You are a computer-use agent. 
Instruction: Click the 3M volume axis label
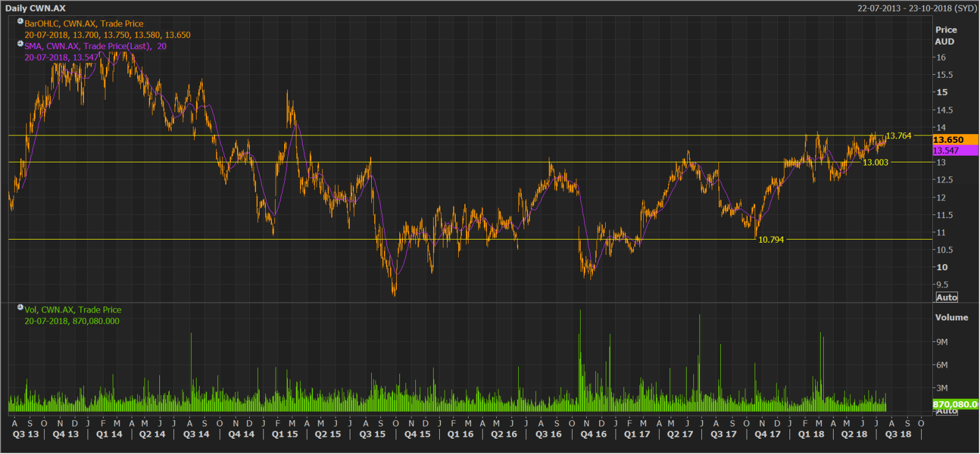942,388
